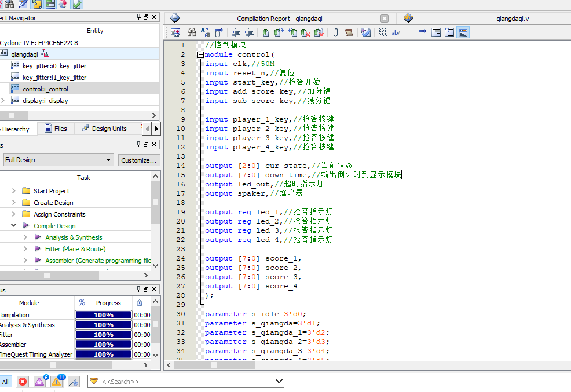
Task: Toggle bookmark on current line
Action: pyautogui.click(x=265, y=33)
